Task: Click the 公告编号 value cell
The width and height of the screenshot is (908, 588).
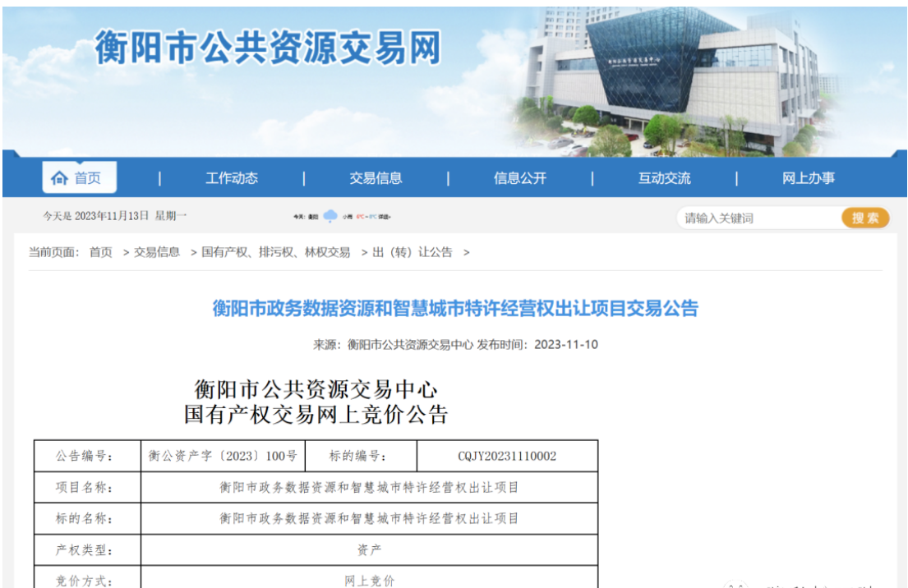Action: pos(223,456)
